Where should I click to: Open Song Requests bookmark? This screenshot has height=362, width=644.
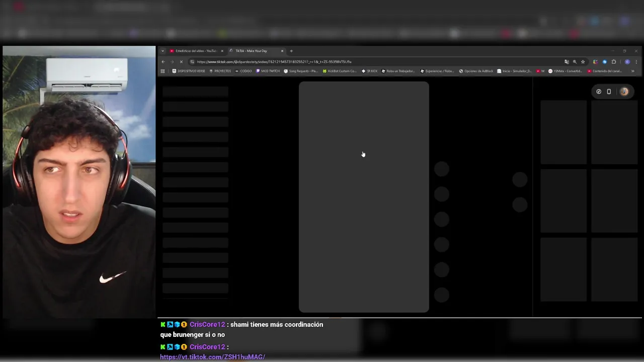tap(300, 71)
